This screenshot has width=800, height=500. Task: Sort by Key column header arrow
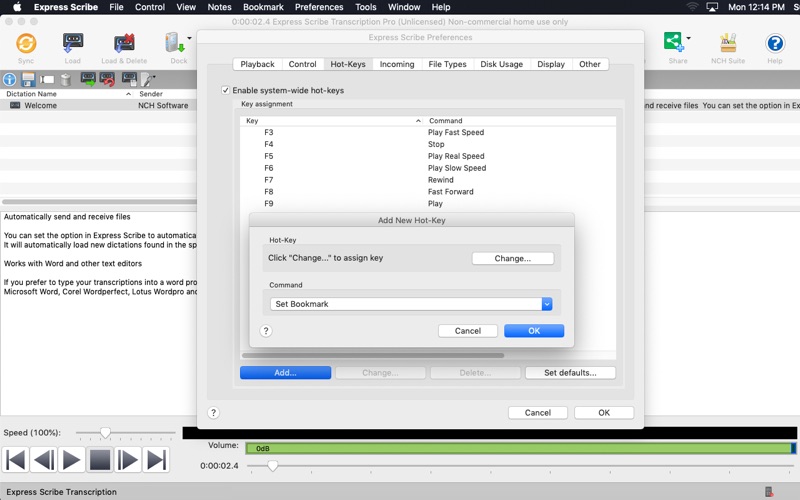click(x=418, y=121)
